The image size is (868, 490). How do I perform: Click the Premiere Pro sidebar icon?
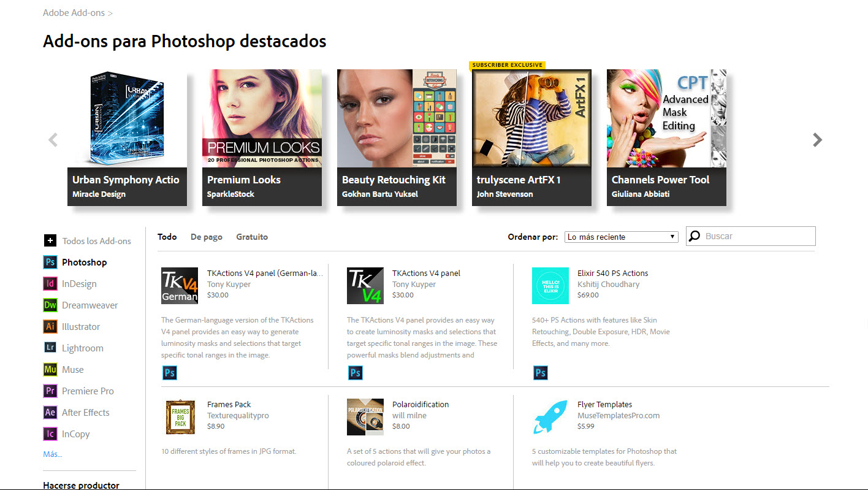click(x=50, y=391)
